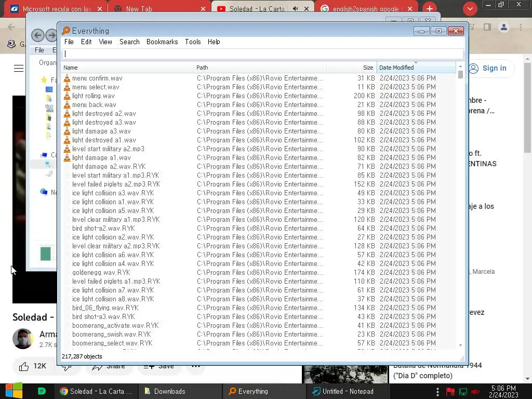Sort results by Date Modified column header
The height and width of the screenshot is (399, 532).
point(416,68)
